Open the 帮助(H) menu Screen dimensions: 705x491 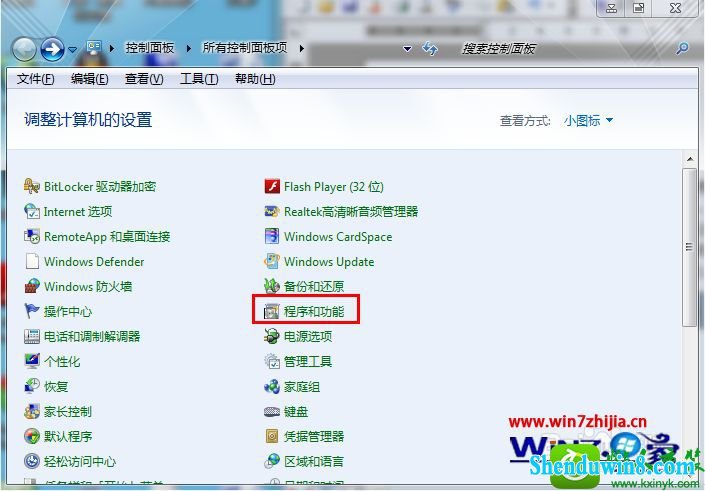click(x=255, y=79)
